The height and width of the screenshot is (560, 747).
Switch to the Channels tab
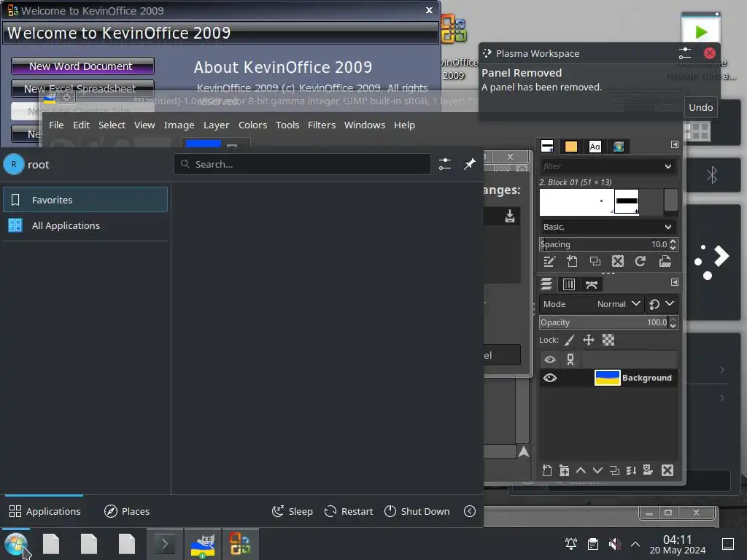tap(569, 284)
